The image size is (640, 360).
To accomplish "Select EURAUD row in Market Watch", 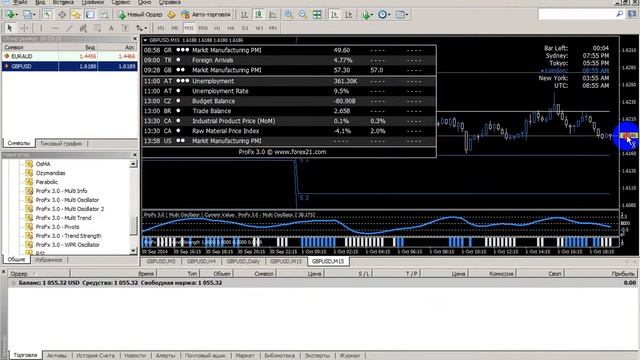I will point(70,56).
